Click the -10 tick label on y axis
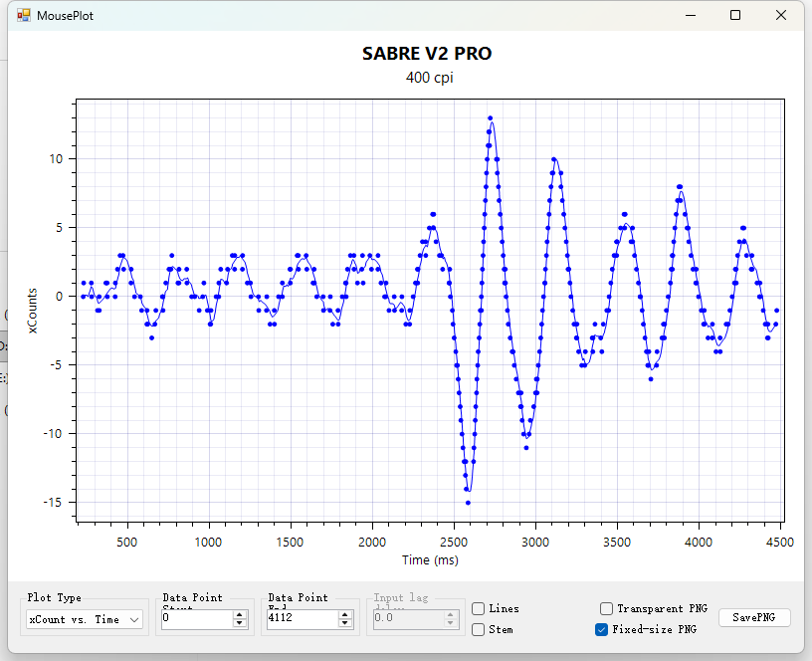 (53, 434)
